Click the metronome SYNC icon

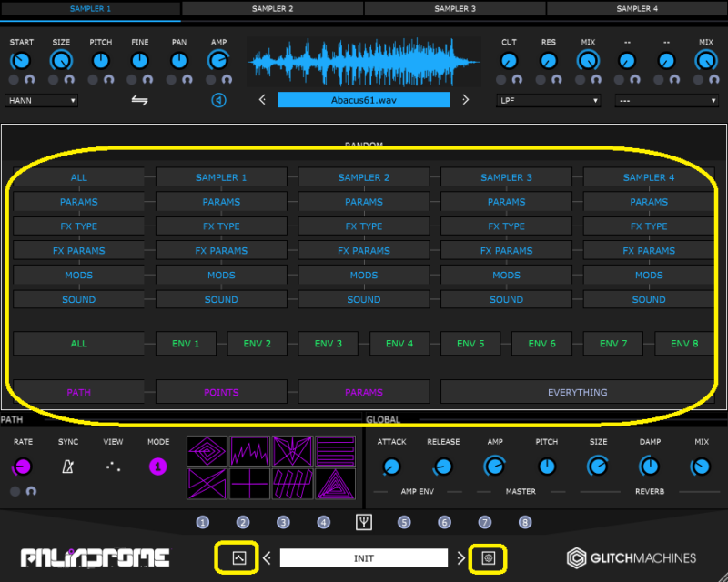68,467
